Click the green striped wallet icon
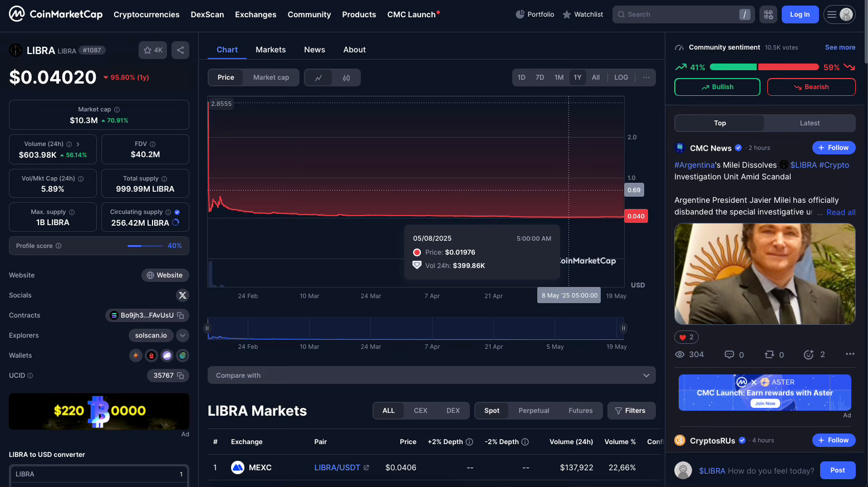Viewport: 868px width, 487px height. pos(183,355)
